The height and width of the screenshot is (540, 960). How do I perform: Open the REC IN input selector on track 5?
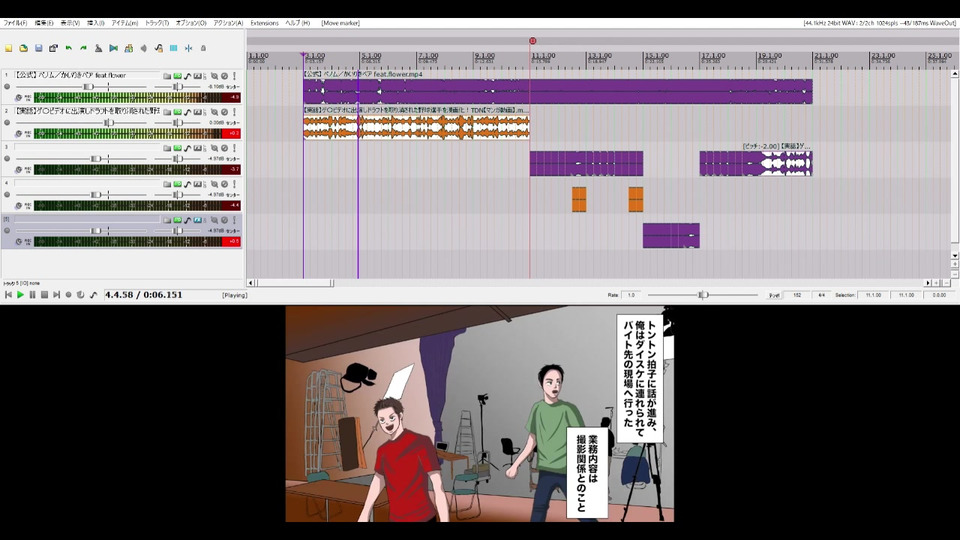click(x=28, y=242)
